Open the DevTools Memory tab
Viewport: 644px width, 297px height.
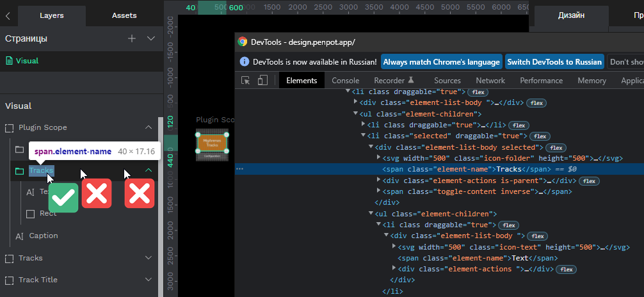pyautogui.click(x=592, y=81)
